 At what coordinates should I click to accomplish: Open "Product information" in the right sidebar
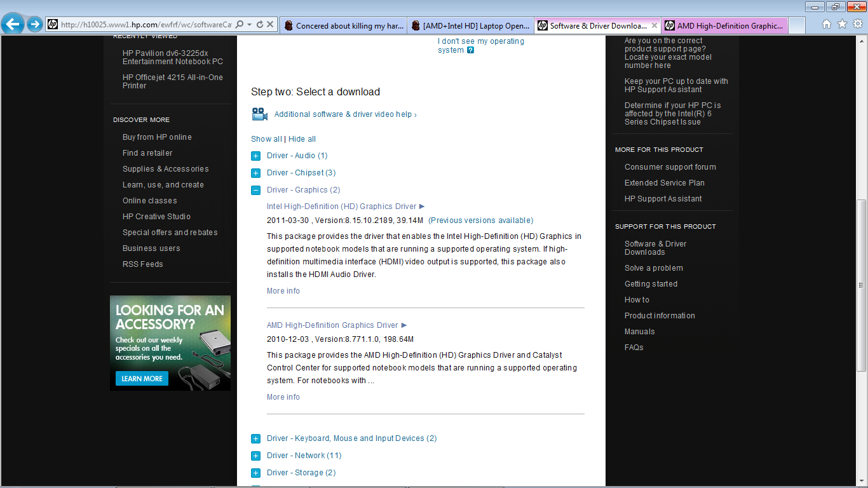(x=660, y=316)
